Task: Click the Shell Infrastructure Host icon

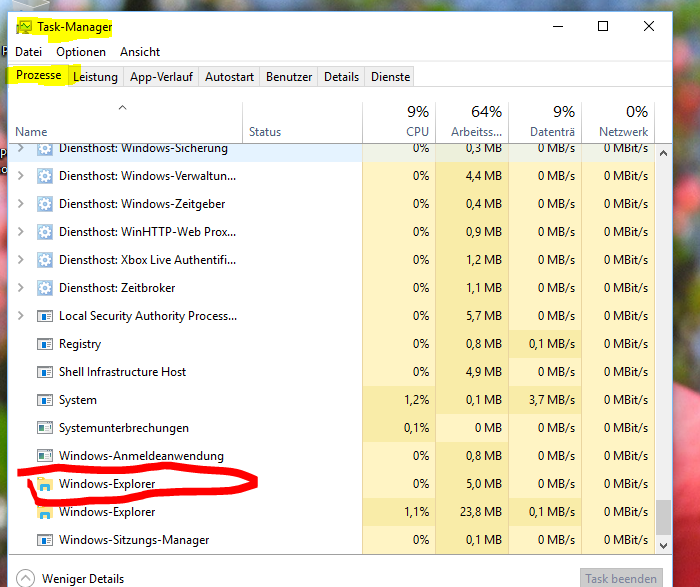Action: (44, 372)
